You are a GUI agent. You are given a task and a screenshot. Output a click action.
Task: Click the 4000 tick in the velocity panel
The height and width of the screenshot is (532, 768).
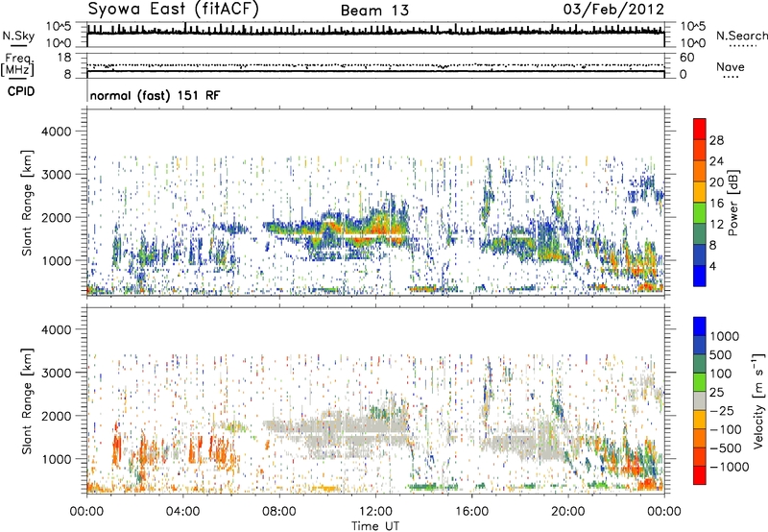(57, 329)
